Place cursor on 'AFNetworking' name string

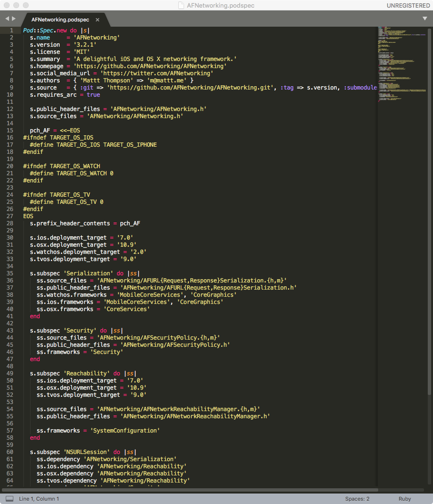[x=96, y=38]
